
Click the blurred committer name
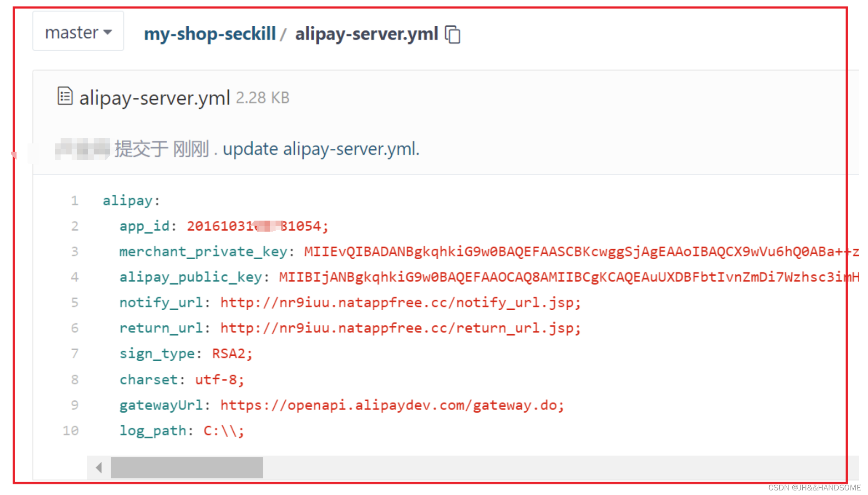point(82,149)
